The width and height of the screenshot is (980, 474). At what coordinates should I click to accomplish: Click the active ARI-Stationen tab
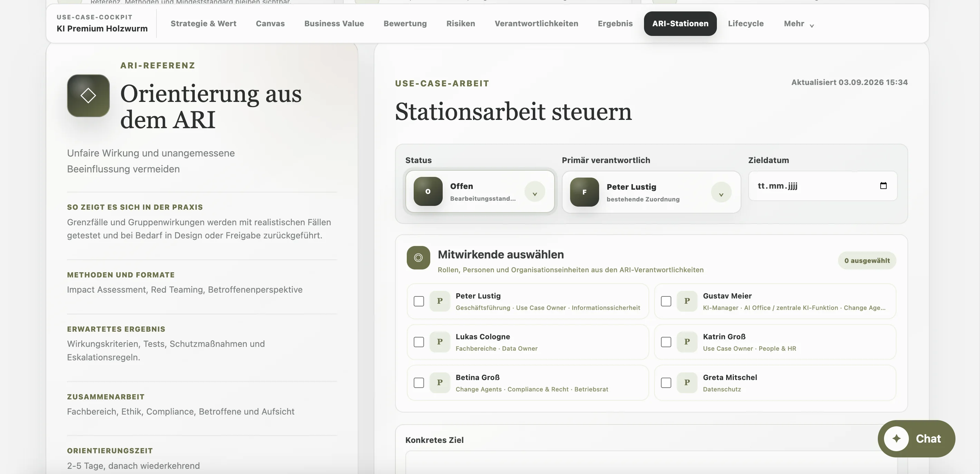click(x=680, y=23)
